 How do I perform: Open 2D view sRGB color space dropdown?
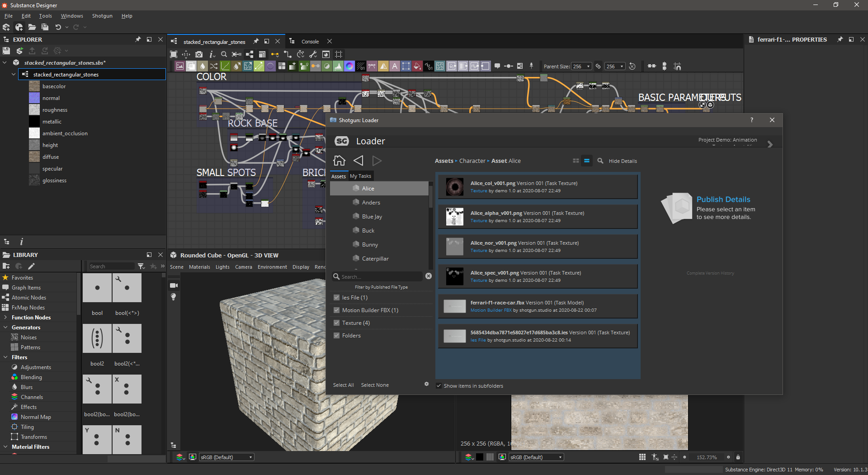(x=536, y=457)
